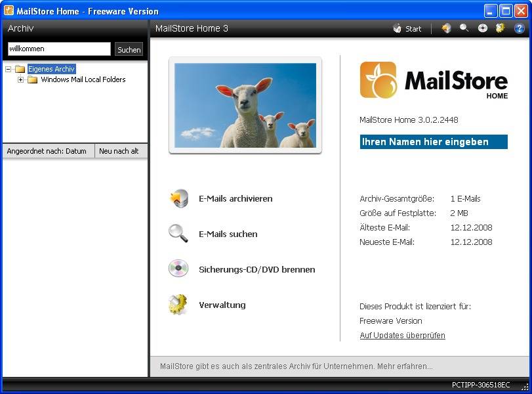Screen dimensions: 532x394
Task: Expand Windows Mail Local Folders
Action: [20, 79]
